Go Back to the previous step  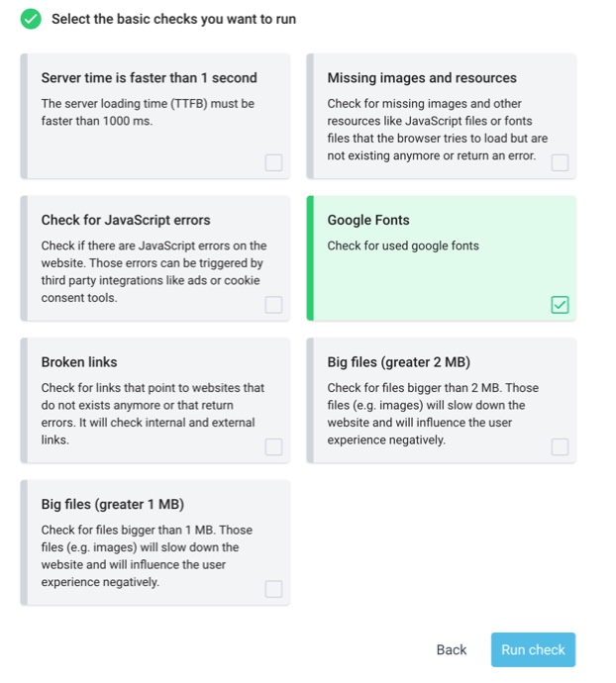click(x=452, y=649)
